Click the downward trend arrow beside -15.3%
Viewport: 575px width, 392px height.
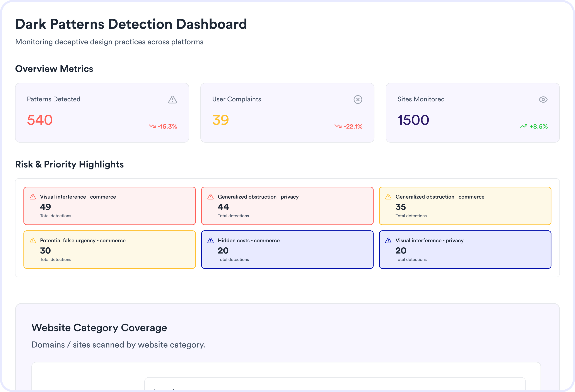point(152,126)
